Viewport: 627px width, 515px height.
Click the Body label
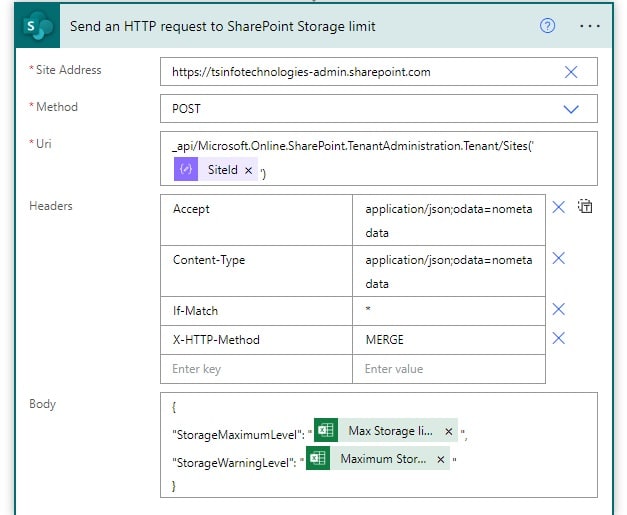click(42, 404)
